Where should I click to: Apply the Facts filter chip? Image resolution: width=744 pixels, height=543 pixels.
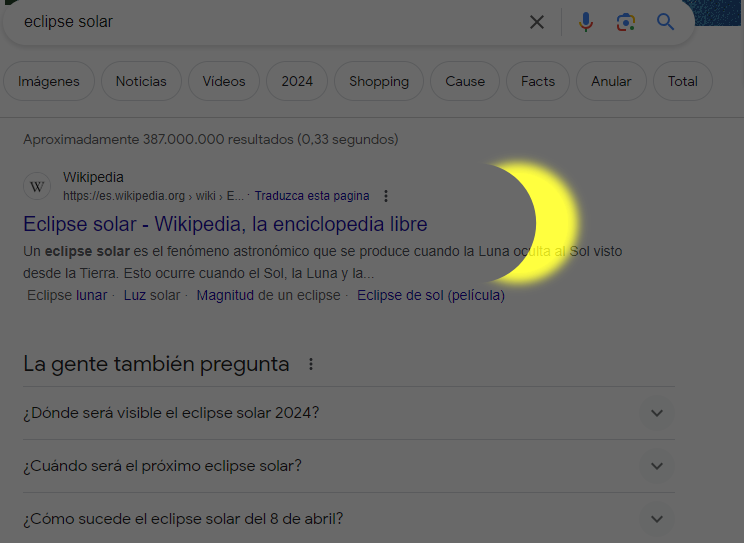click(538, 81)
